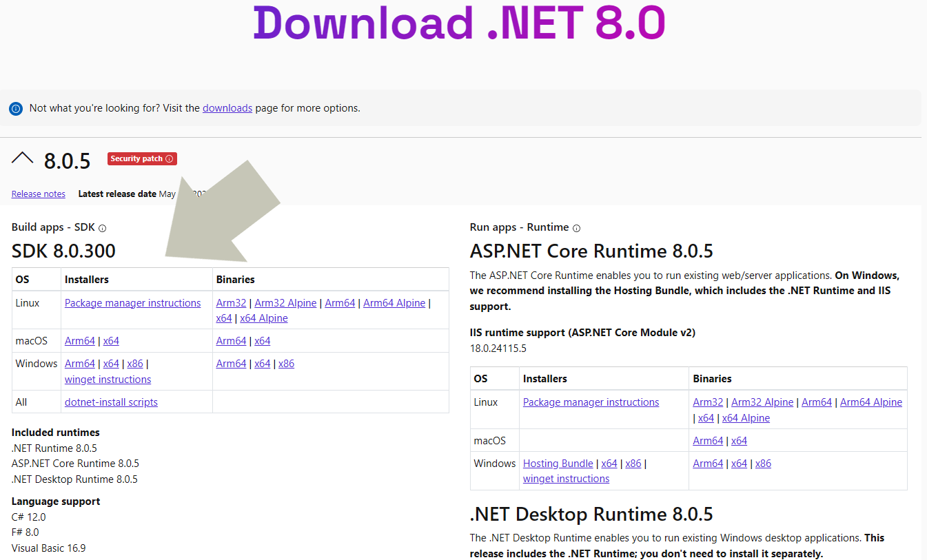Download ASP.NET Core Runtime Windows x64 binary
This screenshot has height=560, width=927.
point(740,464)
